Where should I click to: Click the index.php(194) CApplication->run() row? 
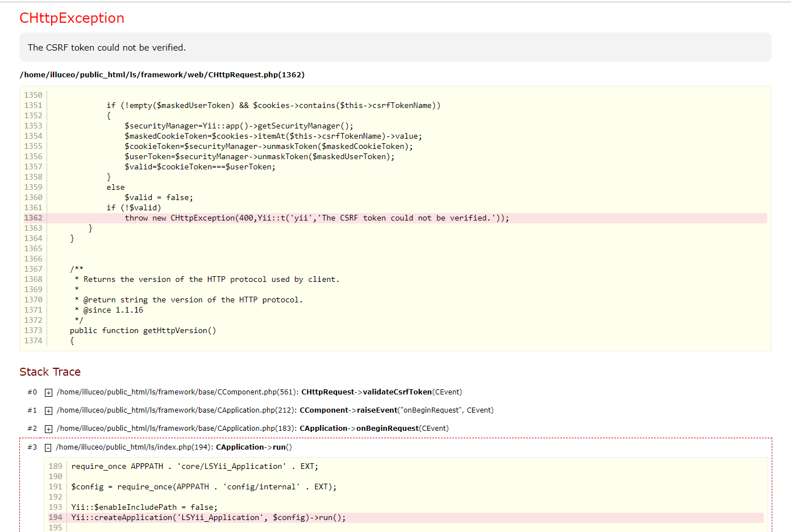174,447
